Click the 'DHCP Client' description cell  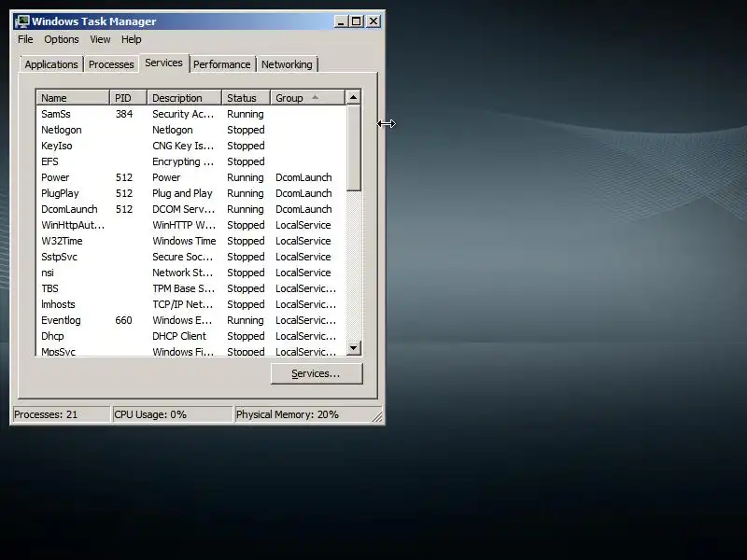click(179, 336)
